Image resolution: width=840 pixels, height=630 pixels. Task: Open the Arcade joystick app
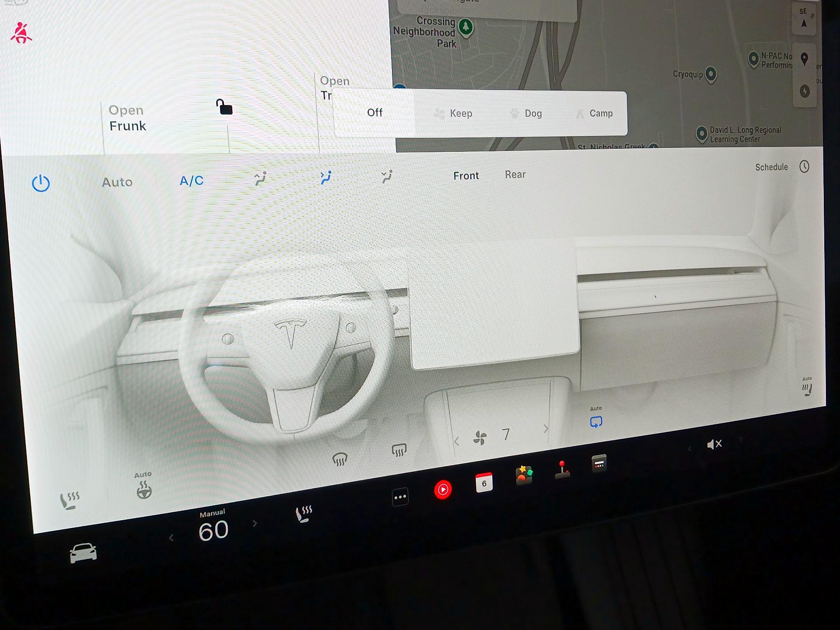562,469
